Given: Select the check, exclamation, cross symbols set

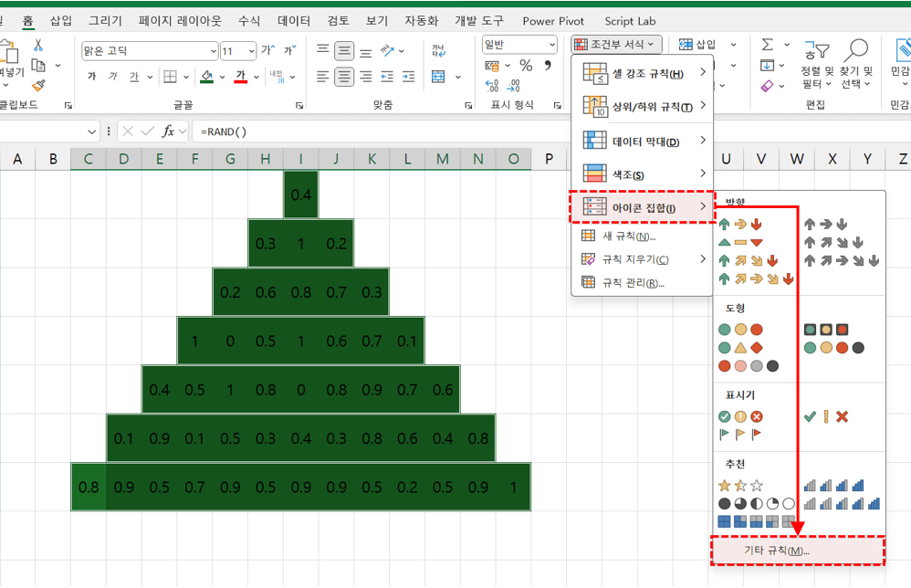Looking at the screenshot, I should pos(826,416).
